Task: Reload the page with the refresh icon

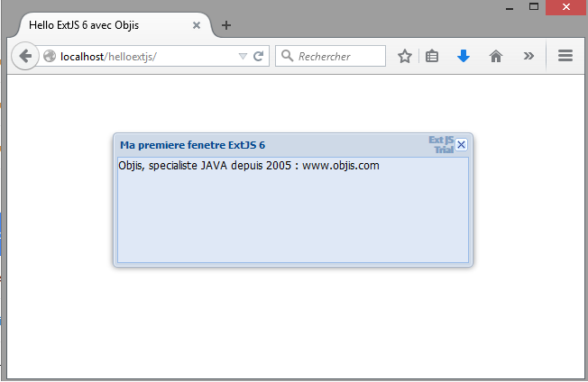Action: (x=258, y=56)
